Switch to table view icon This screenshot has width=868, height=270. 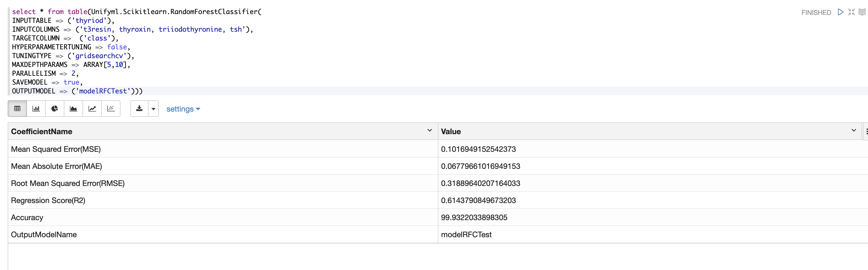click(17, 109)
